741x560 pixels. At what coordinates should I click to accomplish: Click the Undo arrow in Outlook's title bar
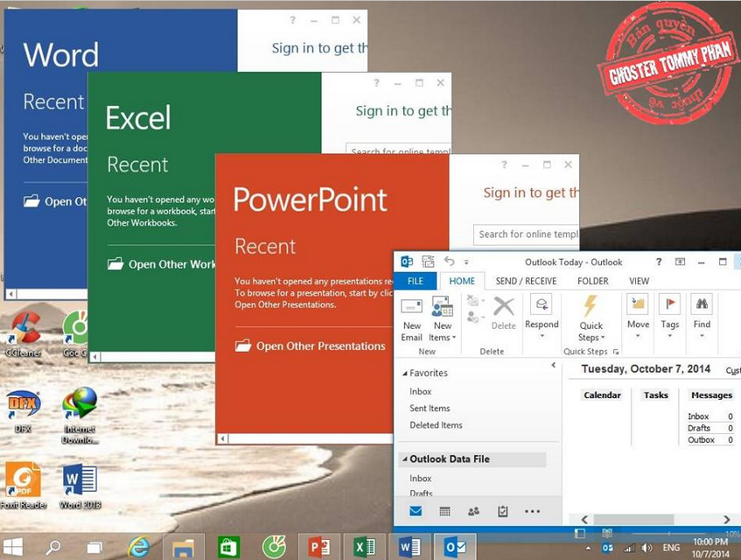point(449,262)
